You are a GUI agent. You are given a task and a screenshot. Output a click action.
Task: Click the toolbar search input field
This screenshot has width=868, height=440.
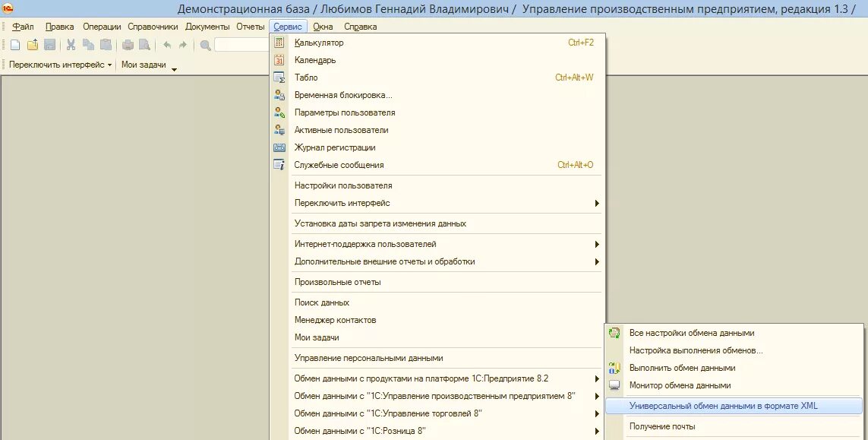click(x=241, y=46)
